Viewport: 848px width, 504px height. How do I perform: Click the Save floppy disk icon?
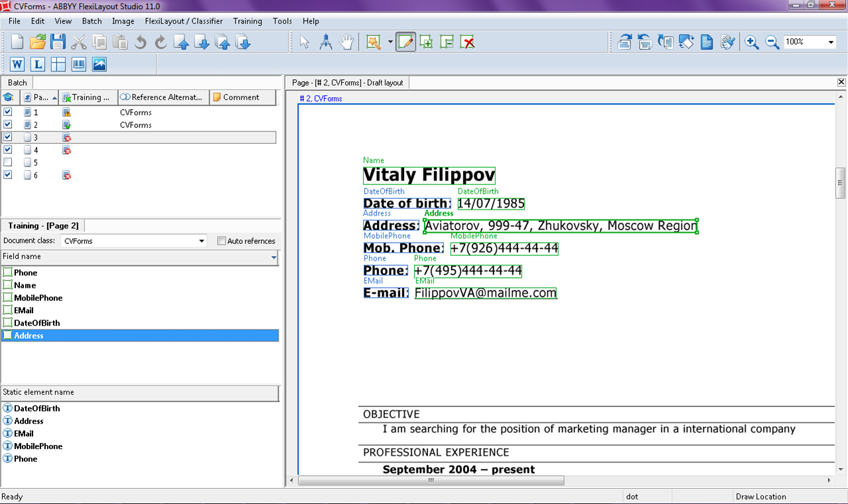point(58,42)
